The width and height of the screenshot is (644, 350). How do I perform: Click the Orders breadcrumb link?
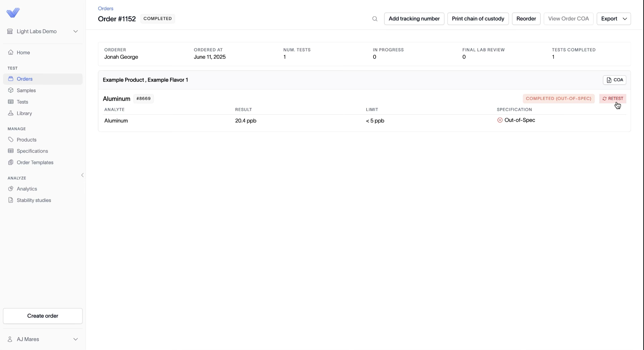tap(106, 8)
